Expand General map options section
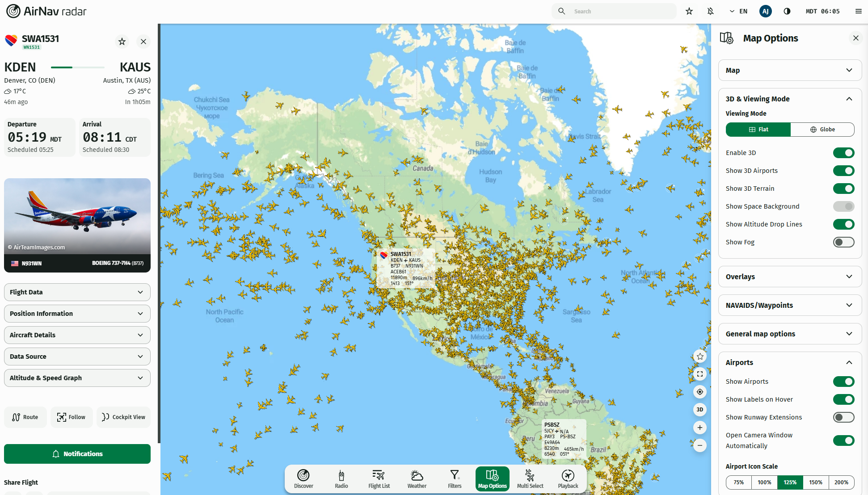868x495 pixels. click(790, 334)
